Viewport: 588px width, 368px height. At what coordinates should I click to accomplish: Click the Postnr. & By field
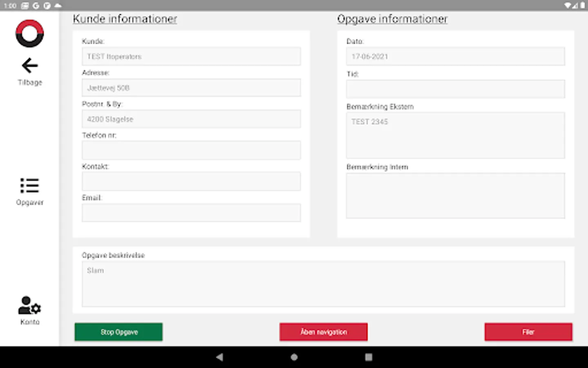pos(191,119)
